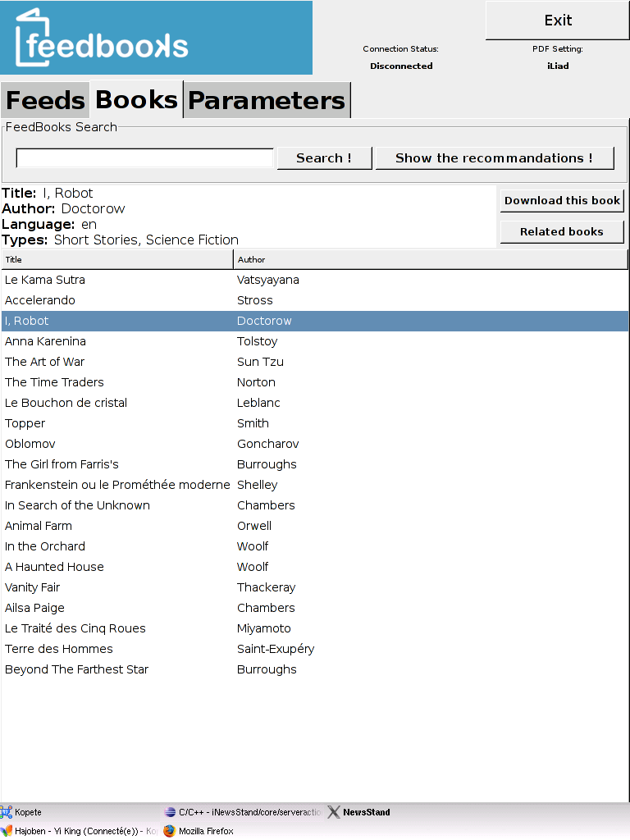Download this book button
630x840 pixels.
[562, 200]
